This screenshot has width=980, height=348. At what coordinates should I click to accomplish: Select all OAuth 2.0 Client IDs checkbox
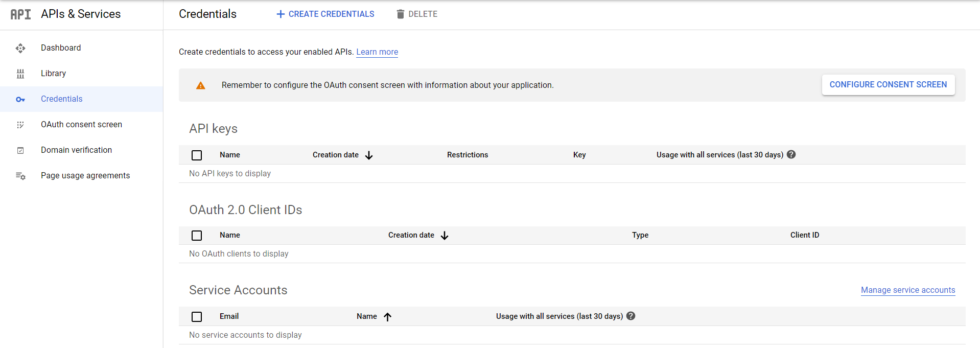(197, 236)
